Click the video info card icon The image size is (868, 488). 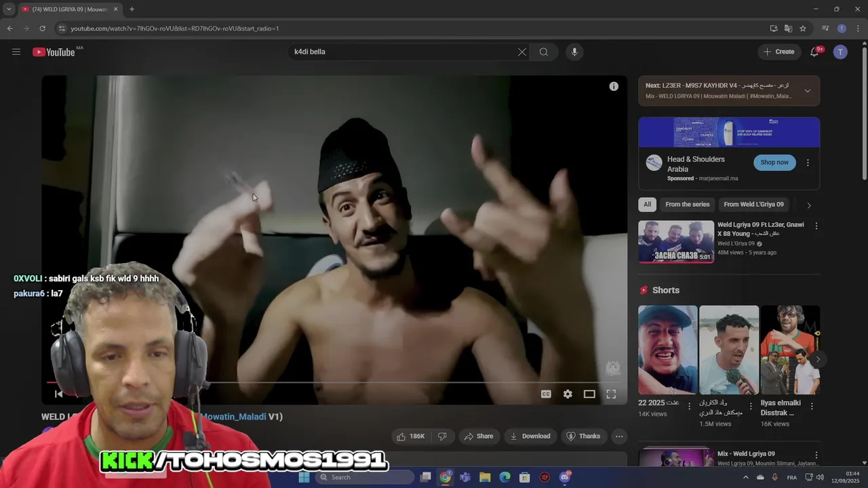coord(614,86)
